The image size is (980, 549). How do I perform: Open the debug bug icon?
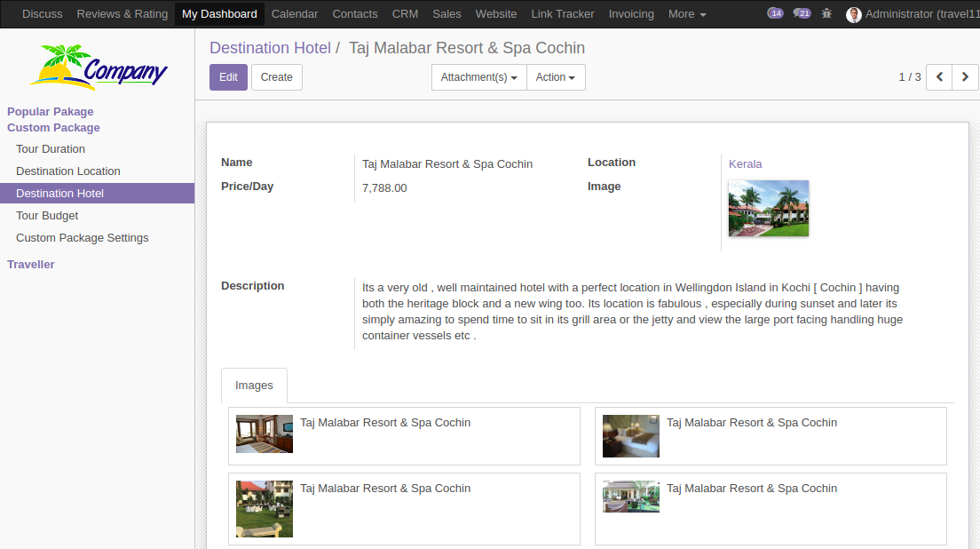pyautogui.click(x=827, y=13)
